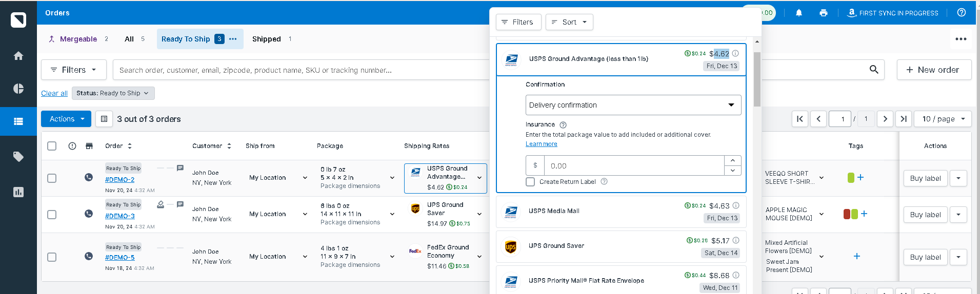
Task: Click Buy label for #DEMO-5
Action: (x=925, y=257)
